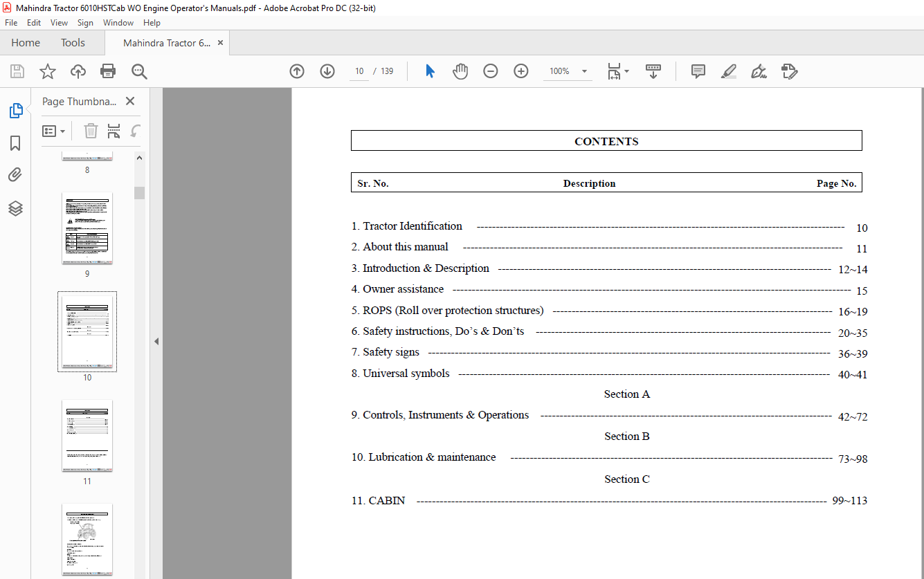924x579 pixels.
Task: Open the View menu
Action: tap(60, 23)
